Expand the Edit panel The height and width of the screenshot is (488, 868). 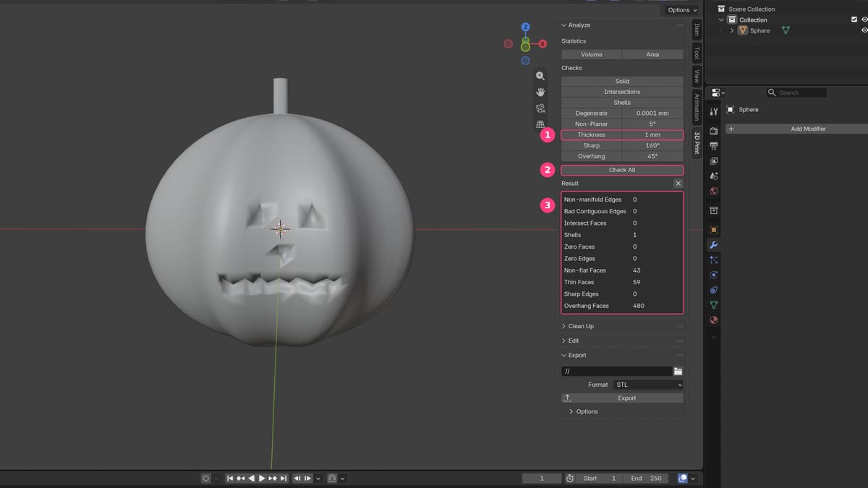click(563, 341)
